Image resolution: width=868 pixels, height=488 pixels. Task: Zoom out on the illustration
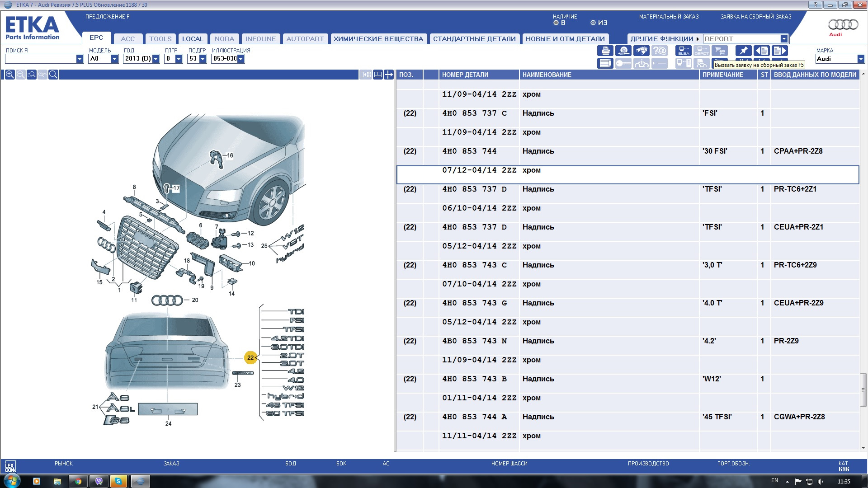click(20, 75)
